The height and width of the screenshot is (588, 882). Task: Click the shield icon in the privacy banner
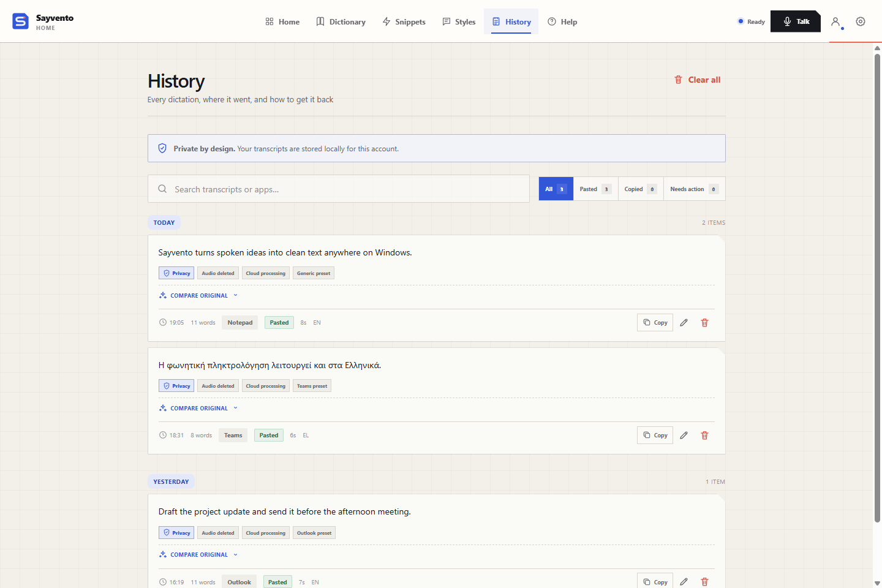point(162,148)
